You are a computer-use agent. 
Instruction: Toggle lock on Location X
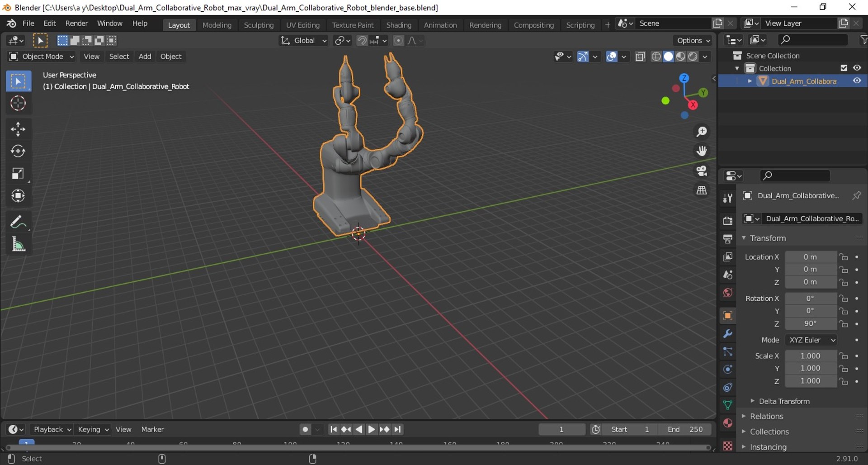pos(844,257)
